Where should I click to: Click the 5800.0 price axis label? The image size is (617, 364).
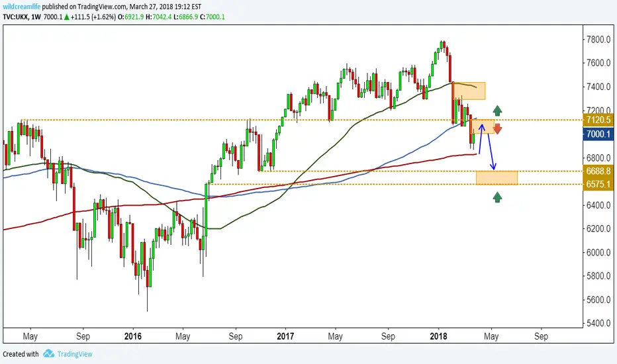point(598,276)
